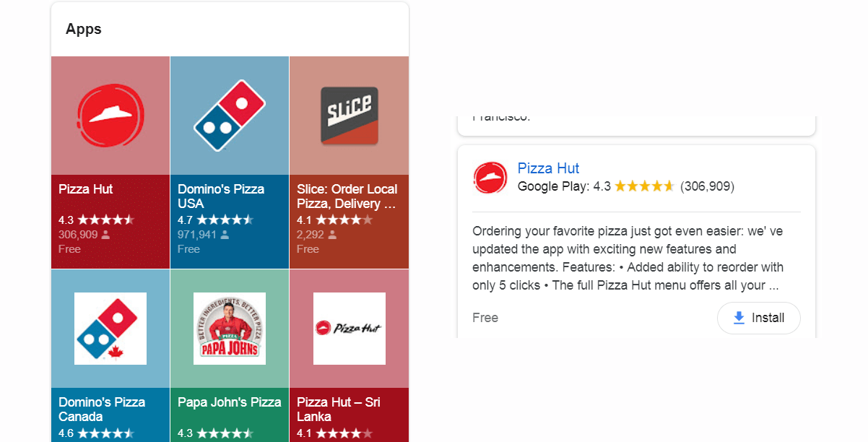Viewport: 868px width, 442px height.
Task: Open Slice: Order Local Pizza, Delivery title
Action: [x=347, y=196]
